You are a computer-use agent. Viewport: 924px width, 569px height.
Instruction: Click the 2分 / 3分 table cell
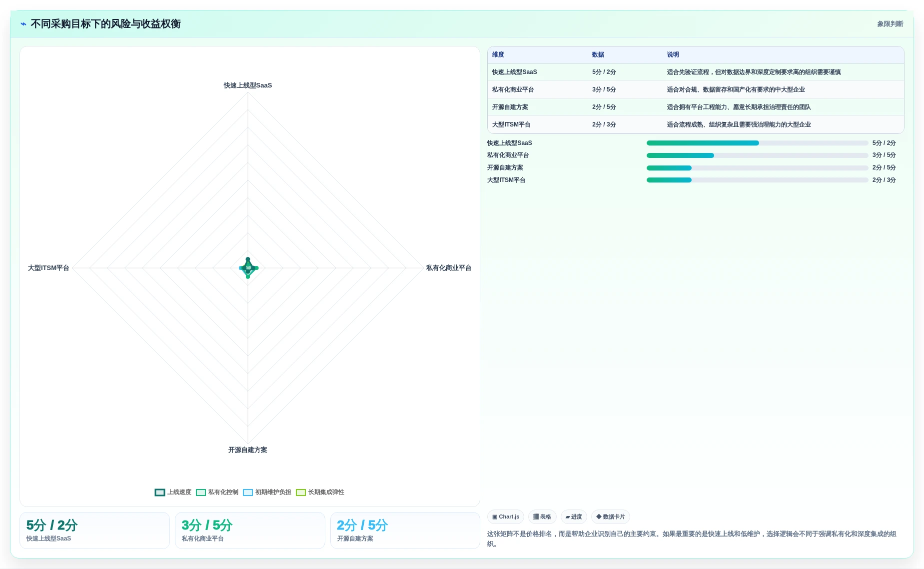(x=604, y=125)
